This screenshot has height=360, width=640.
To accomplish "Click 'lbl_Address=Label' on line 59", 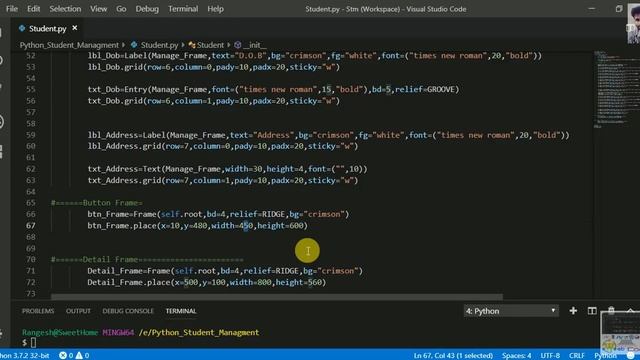I will (127, 135).
